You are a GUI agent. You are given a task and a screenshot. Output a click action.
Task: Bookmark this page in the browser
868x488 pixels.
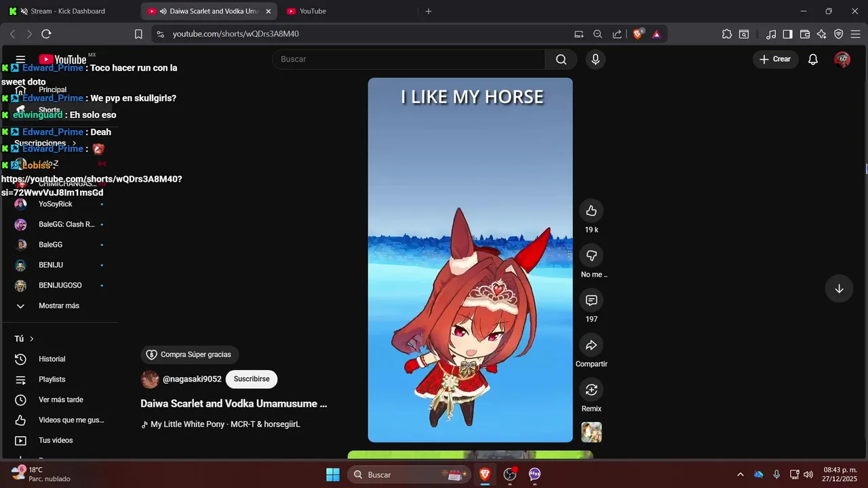[138, 34]
